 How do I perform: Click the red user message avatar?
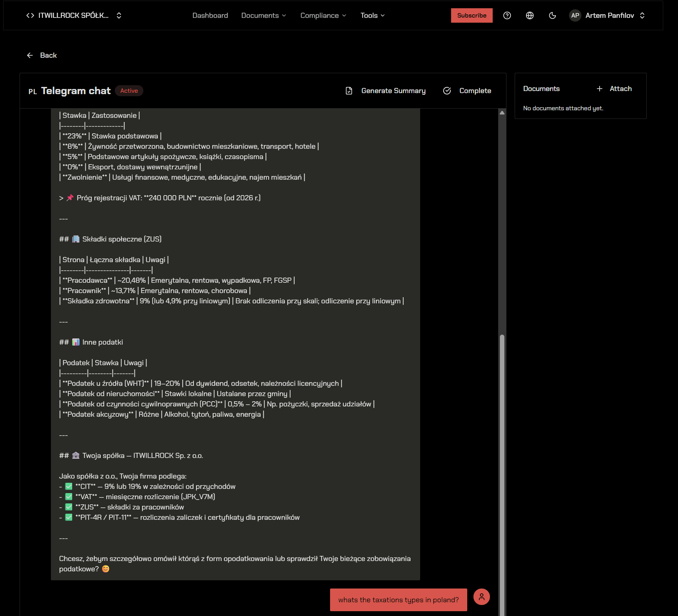pos(481,597)
